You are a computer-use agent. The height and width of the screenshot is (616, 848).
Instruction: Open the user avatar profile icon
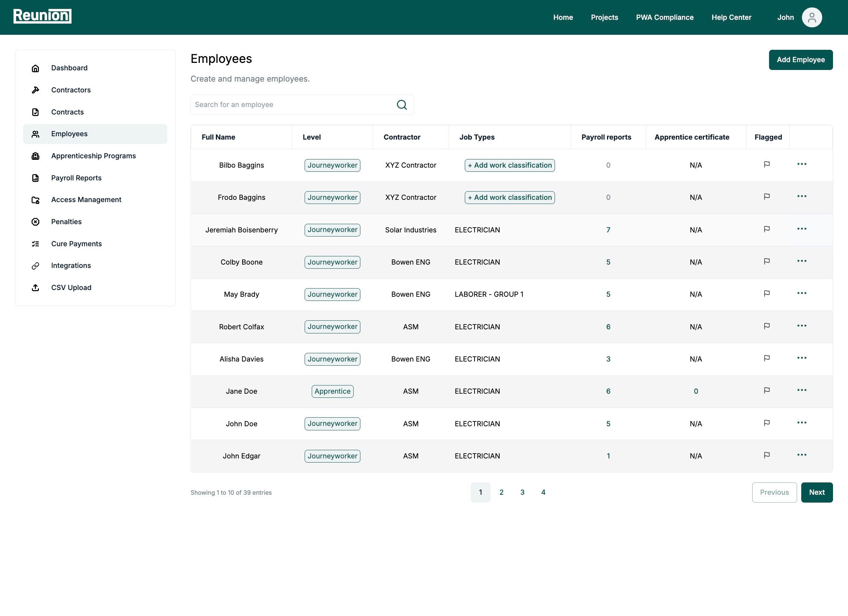[812, 18]
